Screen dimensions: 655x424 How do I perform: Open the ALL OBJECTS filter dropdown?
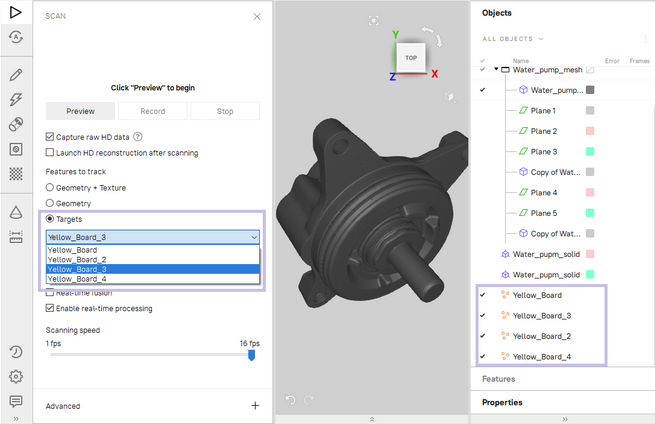[513, 39]
